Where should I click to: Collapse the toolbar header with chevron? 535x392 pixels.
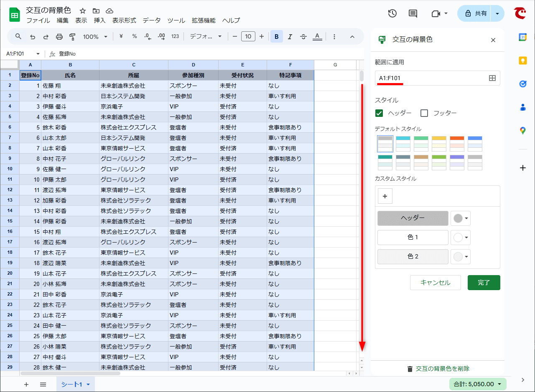352,37
